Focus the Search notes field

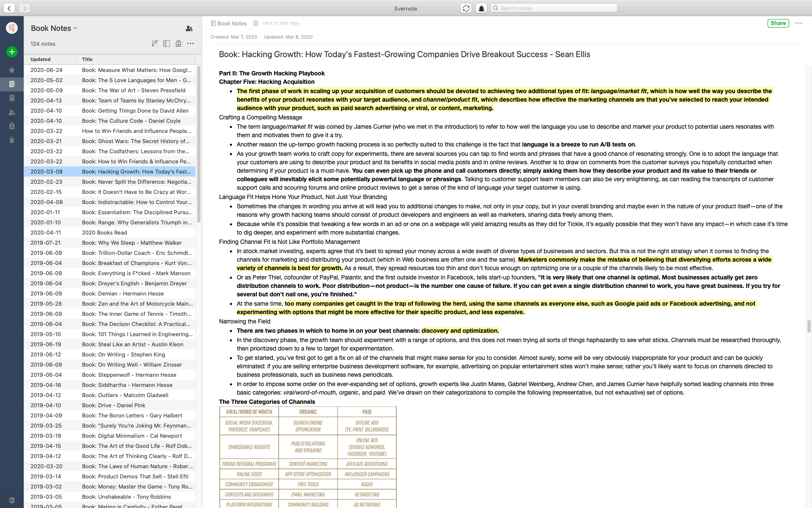pos(554,8)
